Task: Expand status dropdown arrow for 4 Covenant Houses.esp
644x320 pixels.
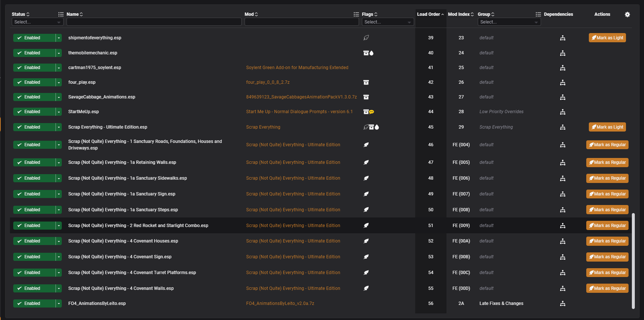Action: pyautogui.click(x=59, y=241)
